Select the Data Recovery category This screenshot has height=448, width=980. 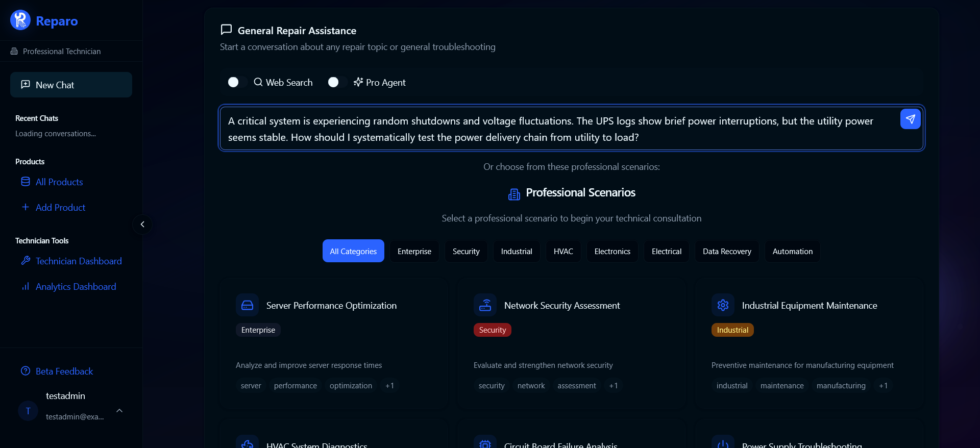click(727, 251)
